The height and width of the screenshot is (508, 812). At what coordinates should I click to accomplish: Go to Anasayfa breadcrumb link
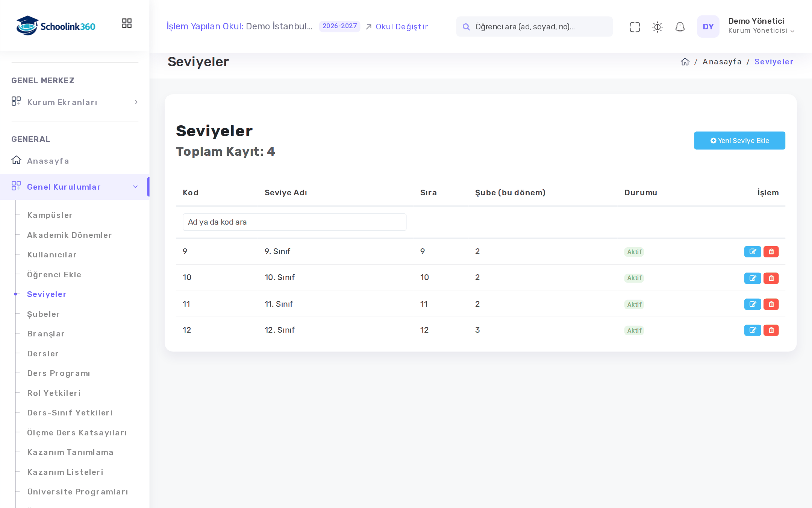point(722,62)
